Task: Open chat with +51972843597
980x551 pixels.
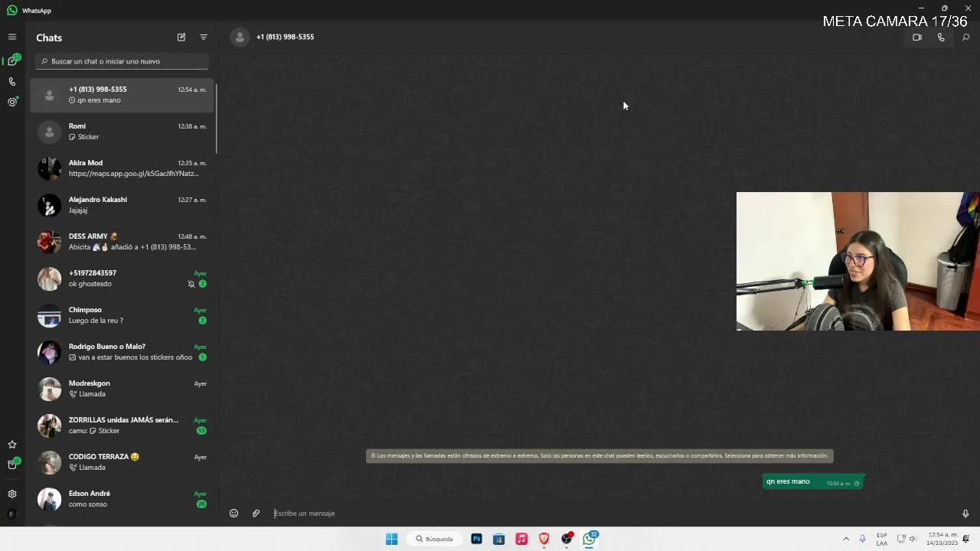Action: 122,279
